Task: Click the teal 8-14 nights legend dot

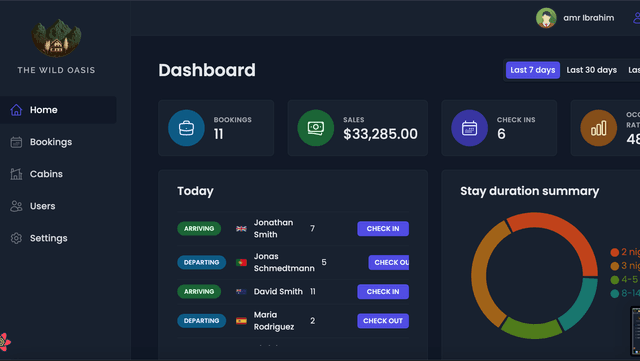Action: (615, 293)
